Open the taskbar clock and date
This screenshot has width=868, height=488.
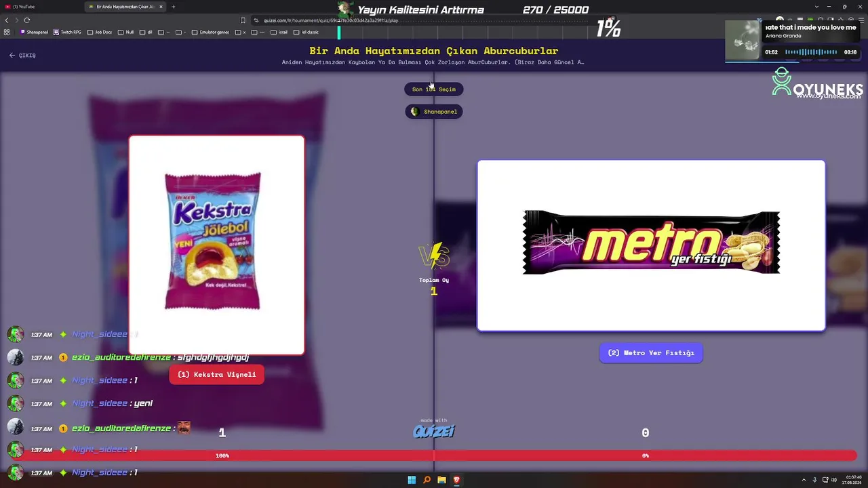click(x=853, y=480)
